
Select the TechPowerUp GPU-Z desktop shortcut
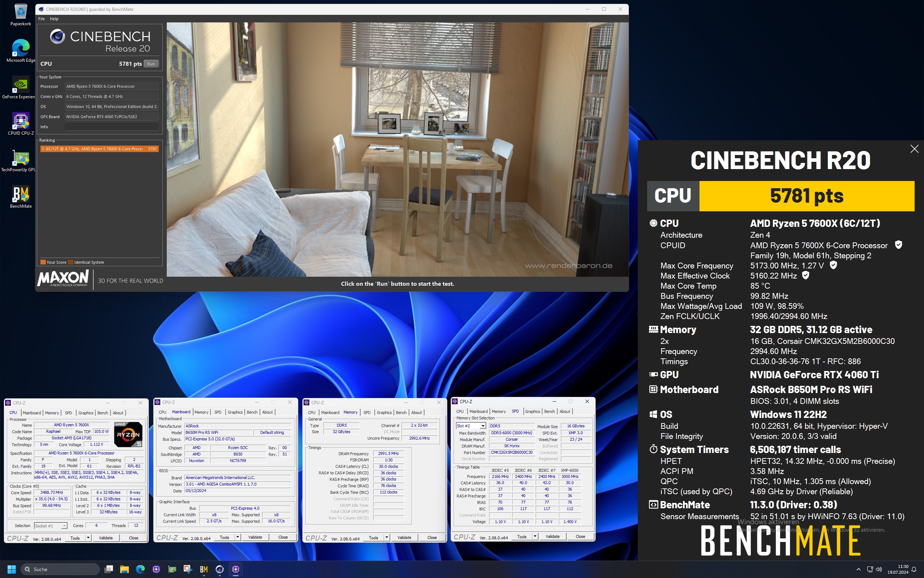[x=18, y=160]
